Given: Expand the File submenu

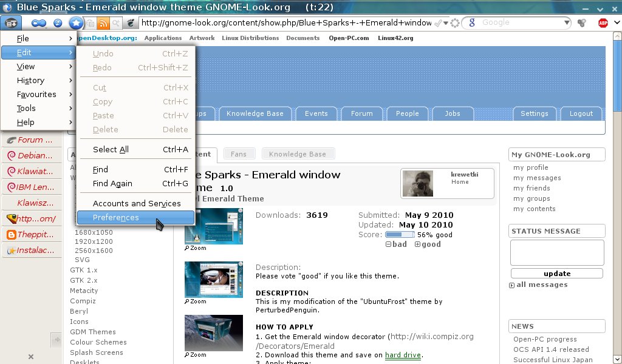Looking at the screenshot, I should pyautogui.click(x=38, y=38).
